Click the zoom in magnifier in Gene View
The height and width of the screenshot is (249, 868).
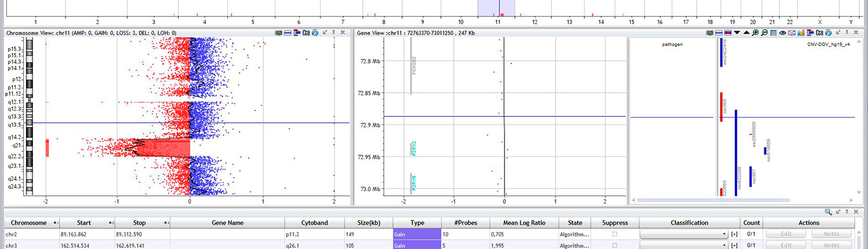click(x=756, y=33)
